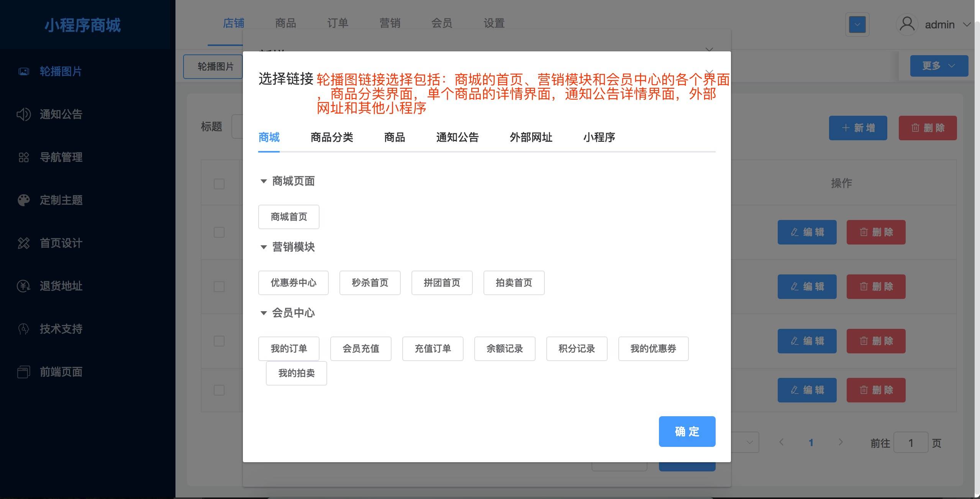Collapse the 营销模块 section
Image resolution: width=980 pixels, height=499 pixels.
pyautogui.click(x=264, y=247)
